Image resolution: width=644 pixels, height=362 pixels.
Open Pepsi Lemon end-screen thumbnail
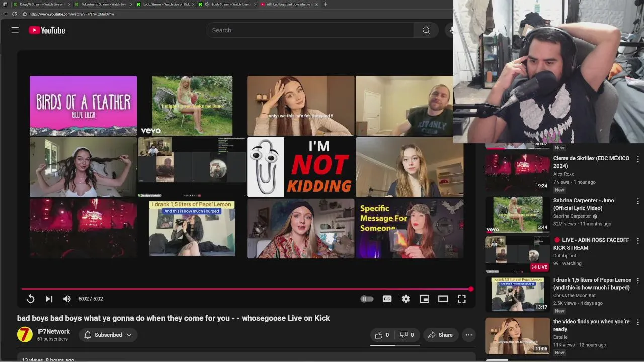click(192, 228)
